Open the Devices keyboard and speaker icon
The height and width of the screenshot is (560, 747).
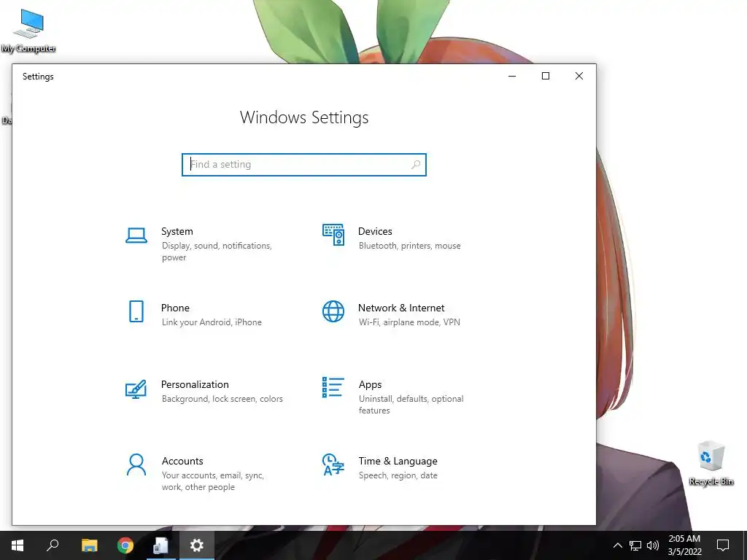tap(333, 235)
